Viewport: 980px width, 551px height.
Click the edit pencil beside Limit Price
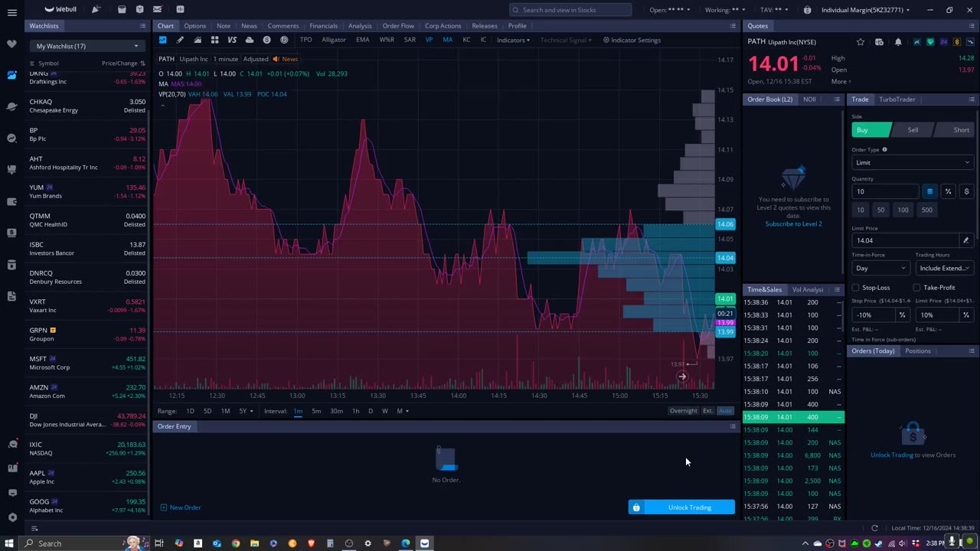pyautogui.click(x=965, y=240)
